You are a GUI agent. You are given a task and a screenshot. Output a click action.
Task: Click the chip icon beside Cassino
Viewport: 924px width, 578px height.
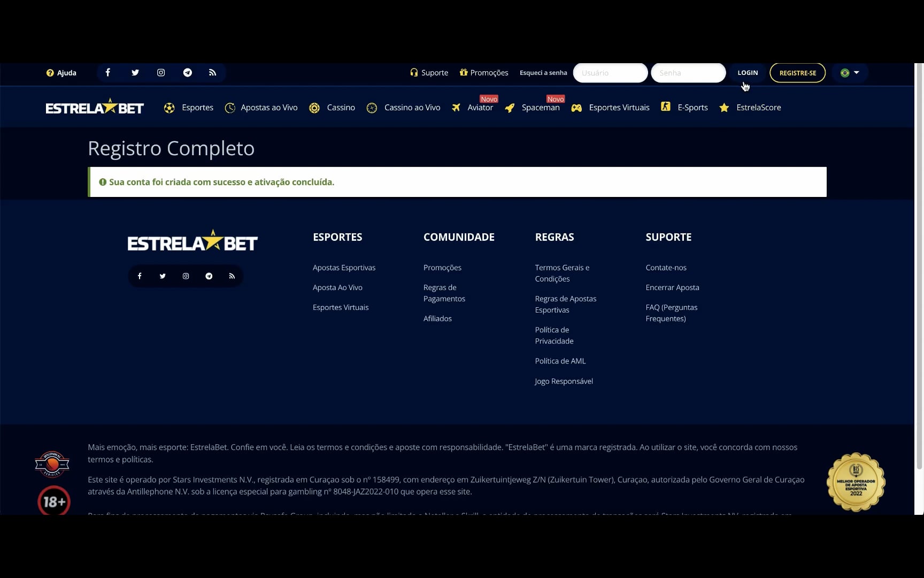pyautogui.click(x=314, y=108)
